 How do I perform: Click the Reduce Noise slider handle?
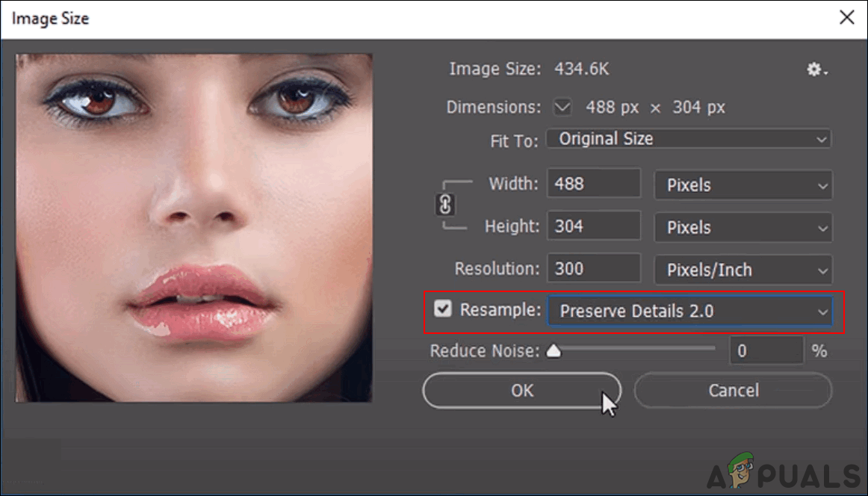[554, 350]
